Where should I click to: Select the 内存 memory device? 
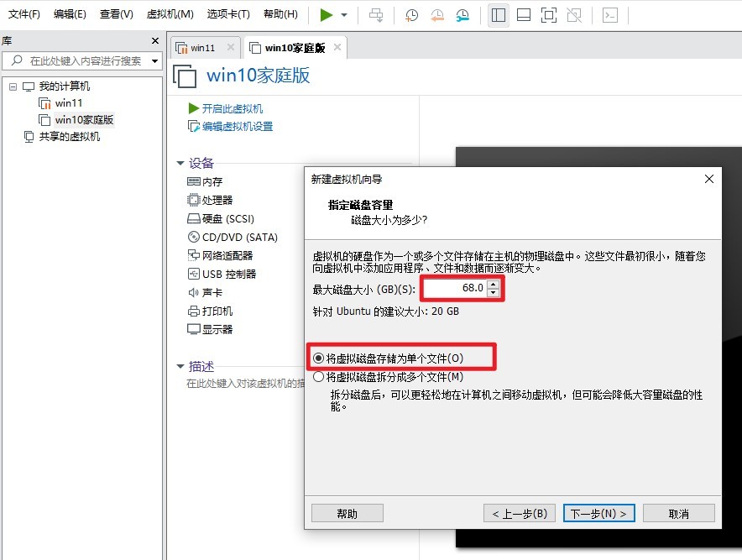205,182
